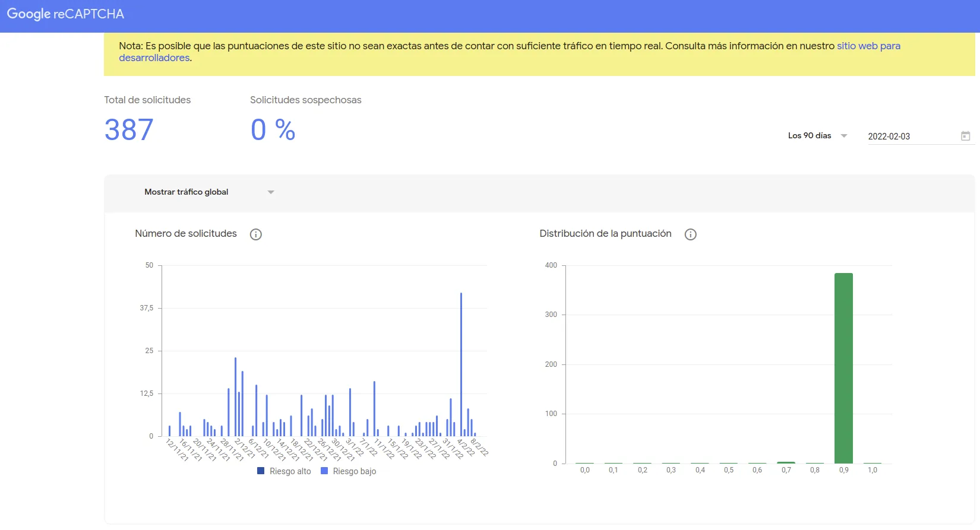
Task: Select the total requests value 387
Action: 129,130
